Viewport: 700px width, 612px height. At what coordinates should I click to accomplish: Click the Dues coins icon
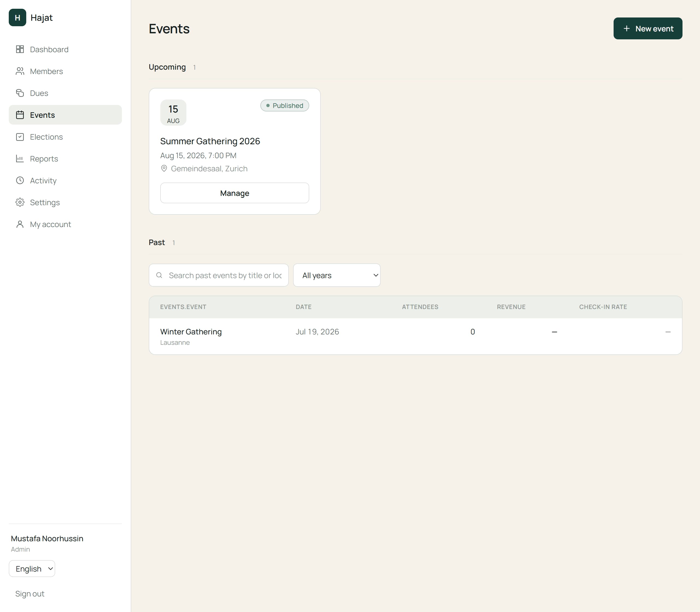(20, 93)
